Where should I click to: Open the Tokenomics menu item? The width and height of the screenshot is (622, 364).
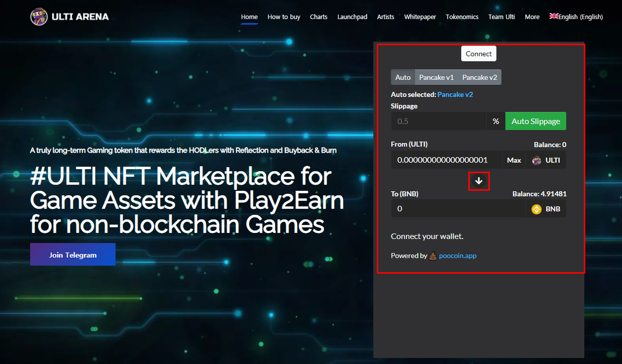click(462, 17)
